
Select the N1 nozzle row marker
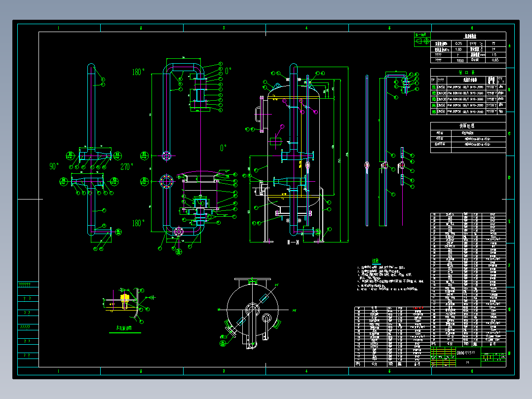434,87
